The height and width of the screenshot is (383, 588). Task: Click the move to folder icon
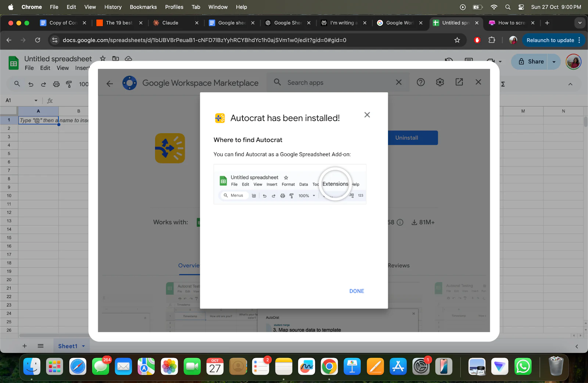click(115, 58)
